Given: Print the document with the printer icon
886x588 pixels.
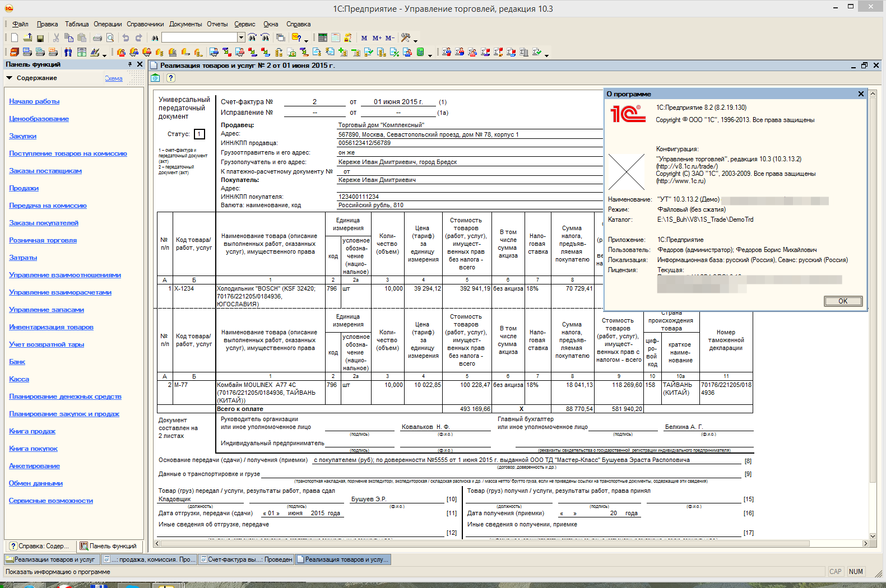Looking at the screenshot, I should click(x=98, y=38).
